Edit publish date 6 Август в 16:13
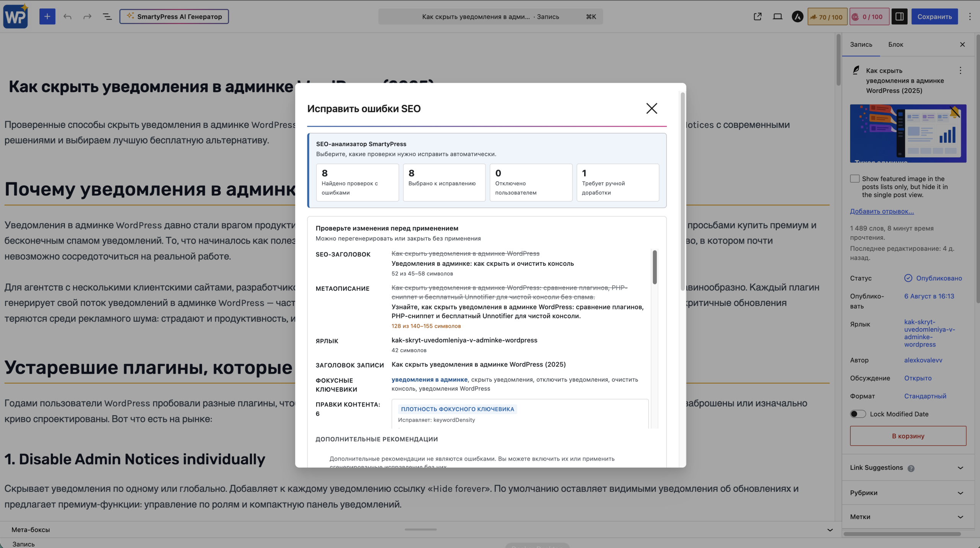 click(x=929, y=296)
